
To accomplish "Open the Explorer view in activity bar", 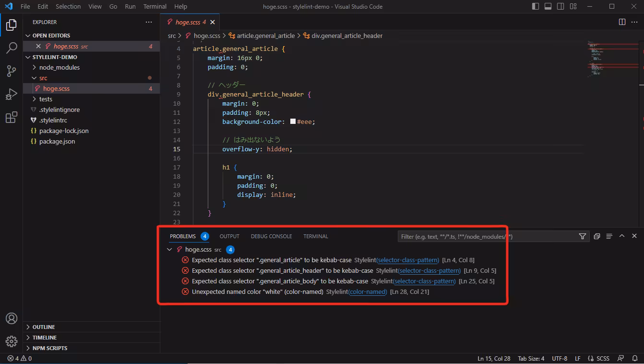I will (x=12, y=25).
